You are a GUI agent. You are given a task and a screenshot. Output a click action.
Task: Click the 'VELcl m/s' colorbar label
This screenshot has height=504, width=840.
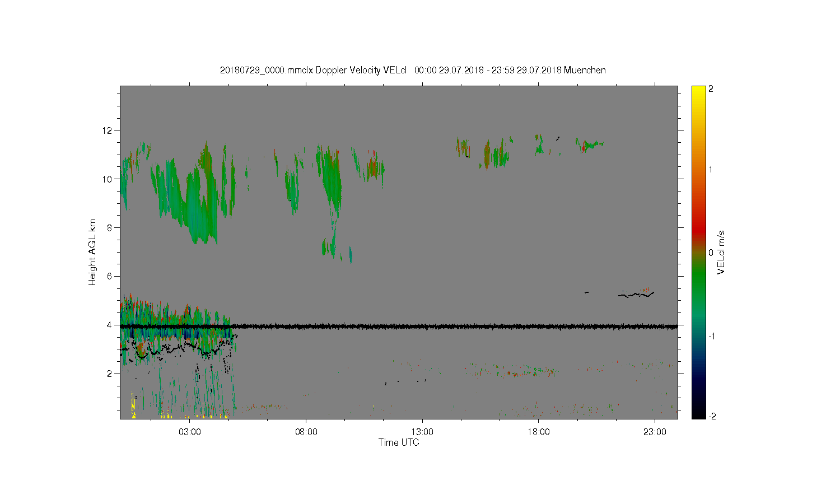[721, 252]
